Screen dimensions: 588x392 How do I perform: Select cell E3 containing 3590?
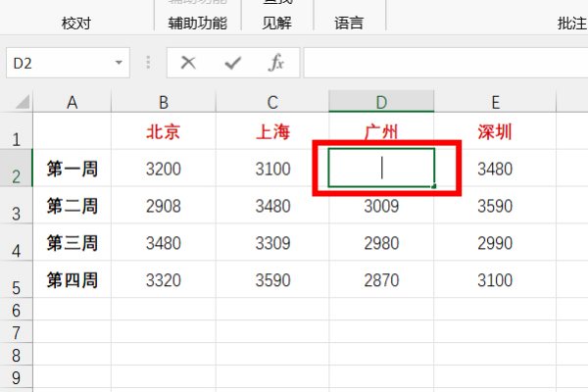(495, 205)
